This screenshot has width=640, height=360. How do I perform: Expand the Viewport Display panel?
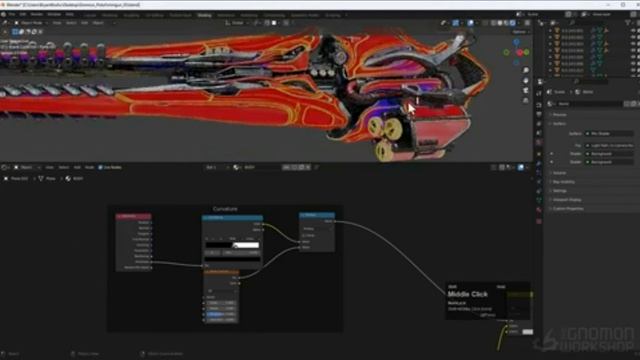point(567,200)
